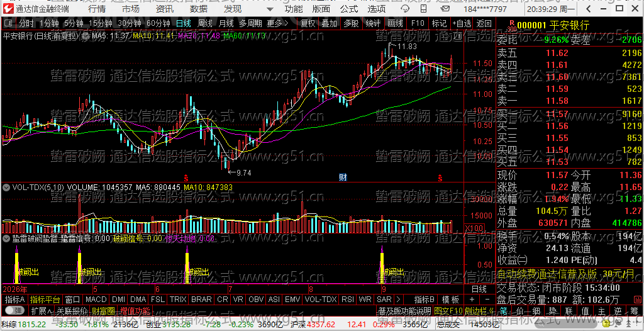
Task: Show more indicator tabs after SAR
Action: (397, 299)
